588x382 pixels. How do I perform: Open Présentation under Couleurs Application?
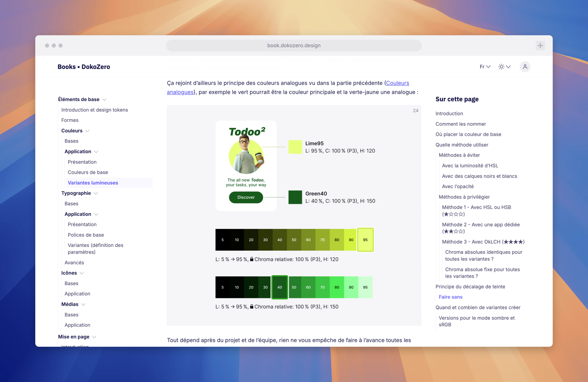coord(82,162)
